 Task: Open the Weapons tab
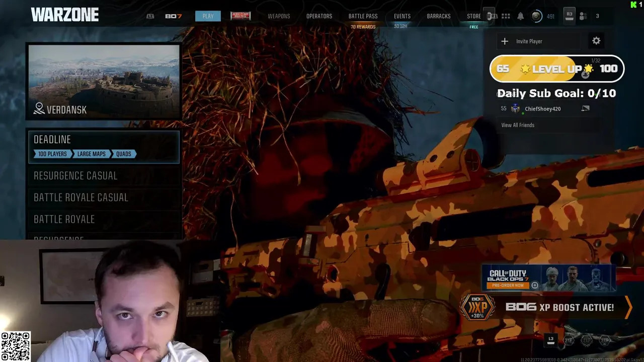click(x=279, y=16)
